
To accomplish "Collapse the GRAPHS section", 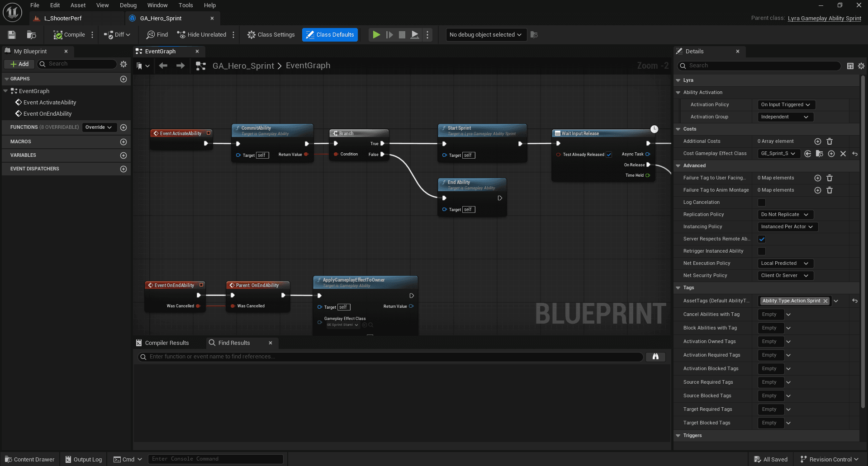I will (7, 79).
